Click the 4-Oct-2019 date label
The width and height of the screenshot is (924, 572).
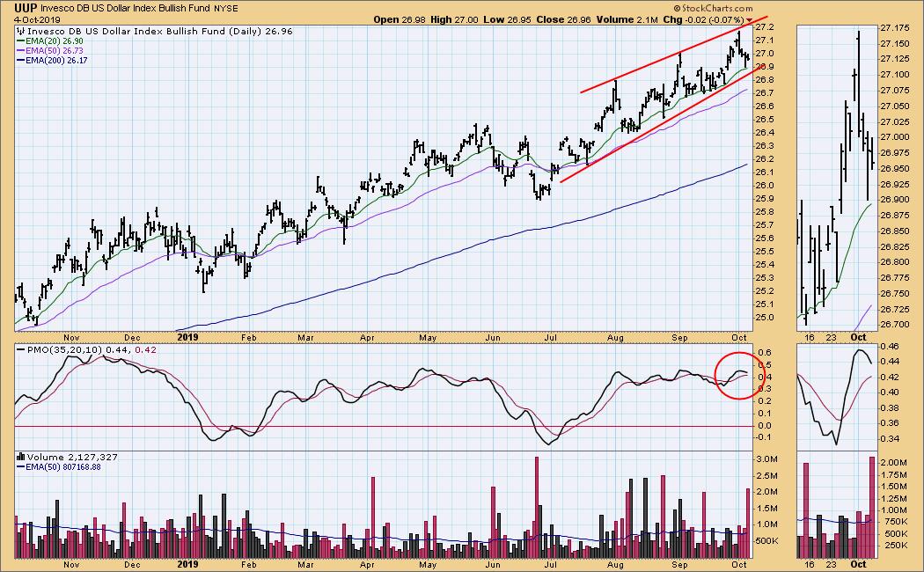pyautogui.click(x=37, y=19)
